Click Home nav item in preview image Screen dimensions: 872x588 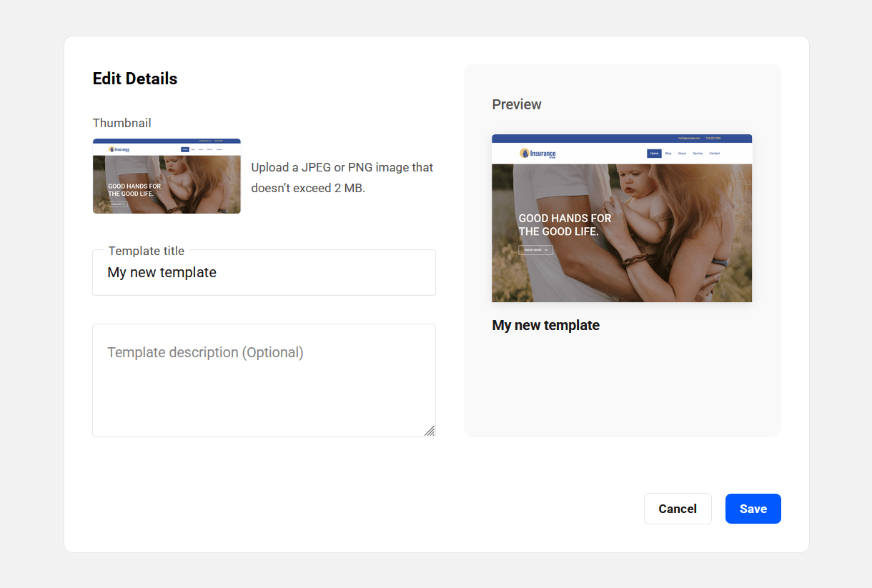pyautogui.click(x=654, y=154)
